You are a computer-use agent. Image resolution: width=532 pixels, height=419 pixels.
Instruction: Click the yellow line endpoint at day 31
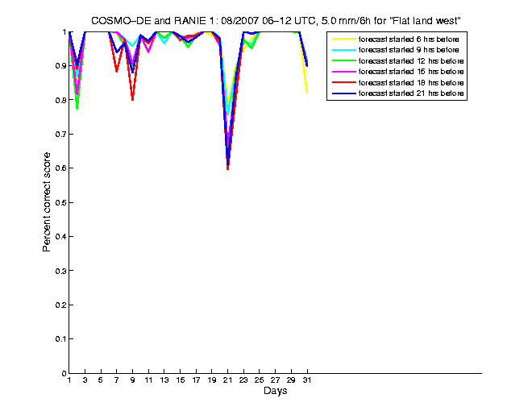[x=307, y=93]
